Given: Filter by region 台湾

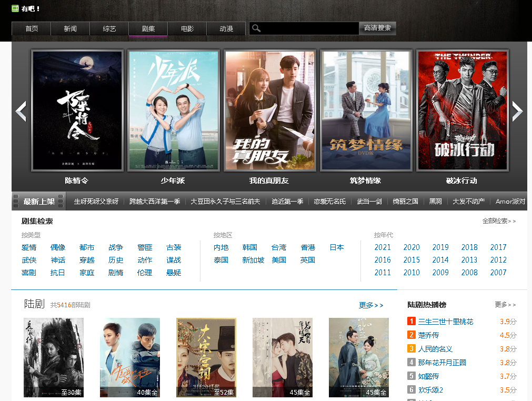Looking at the screenshot, I should pyautogui.click(x=279, y=247).
